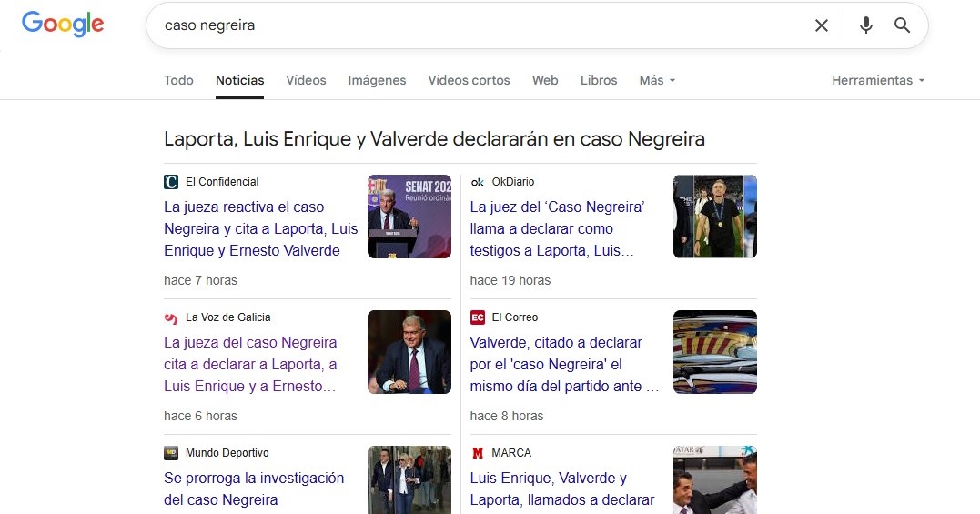Open the Libros tab
The width and height of the screenshot is (980, 514).
coord(599,80)
